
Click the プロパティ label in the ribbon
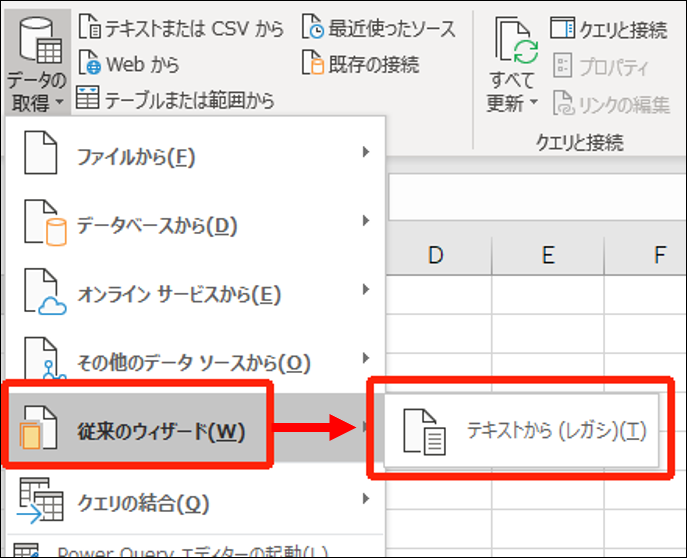[x=613, y=67]
